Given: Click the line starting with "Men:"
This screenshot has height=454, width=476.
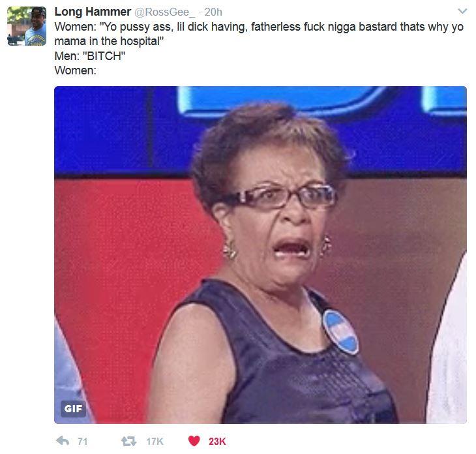Looking at the screenshot, I should click(90, 56).
